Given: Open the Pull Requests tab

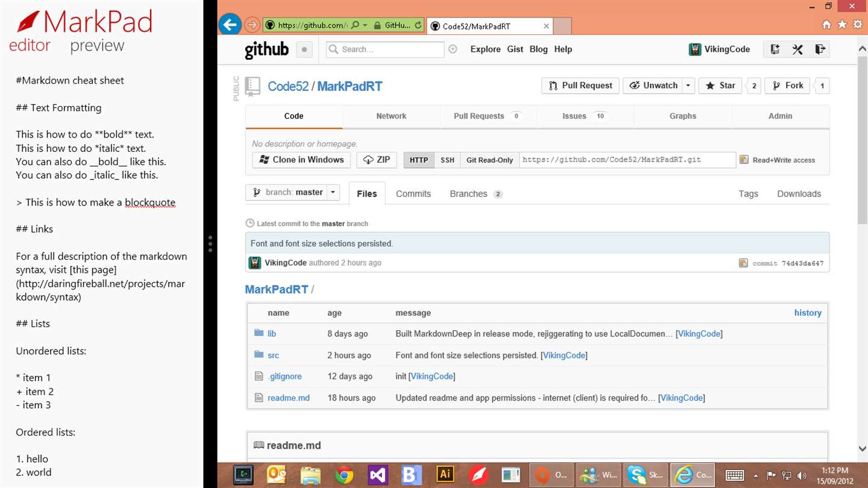Looking at the screenshot, I should 488,116.
